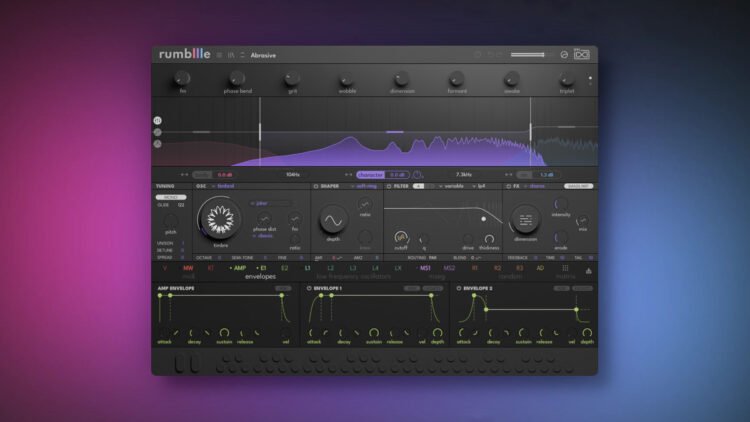Open the AMP envelope tab
Image resolution: width=750 pixels, height=422 pixels.
[238, 268]
